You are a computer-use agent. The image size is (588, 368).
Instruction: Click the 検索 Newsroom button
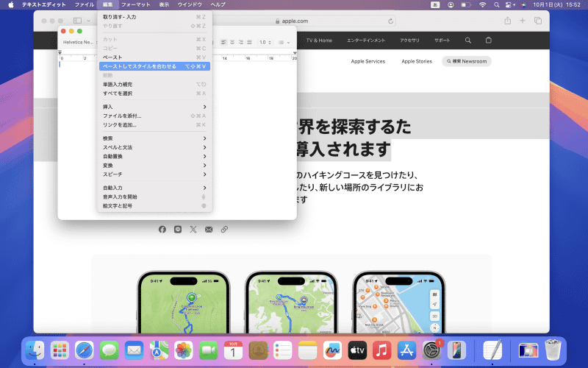[467, 61]
